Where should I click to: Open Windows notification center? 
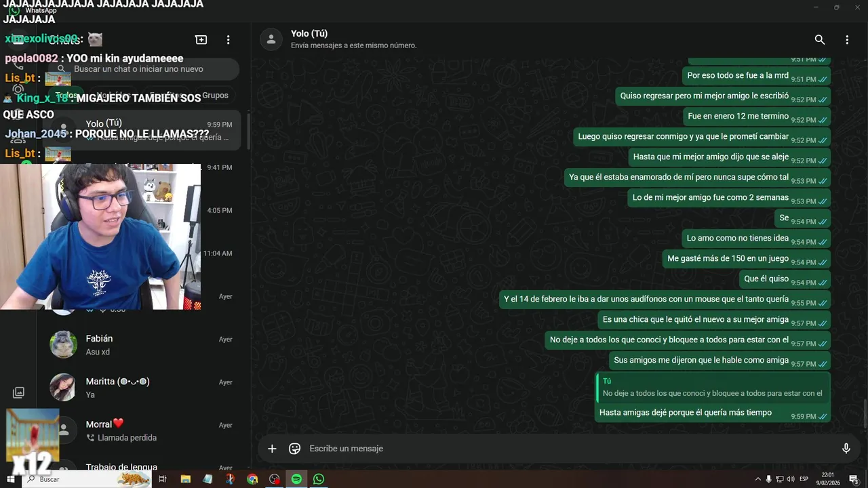pyautogui.click(x=854, y=479)
